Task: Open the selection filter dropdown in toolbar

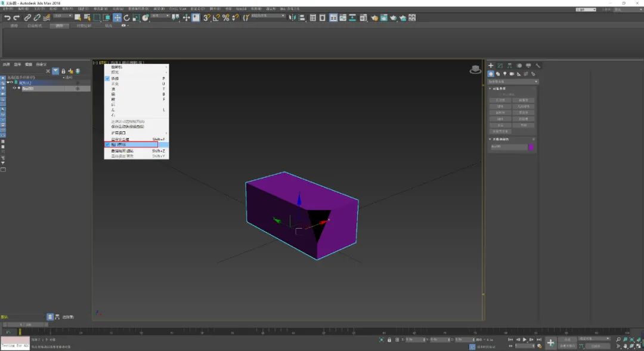Action: coord(63,16)
